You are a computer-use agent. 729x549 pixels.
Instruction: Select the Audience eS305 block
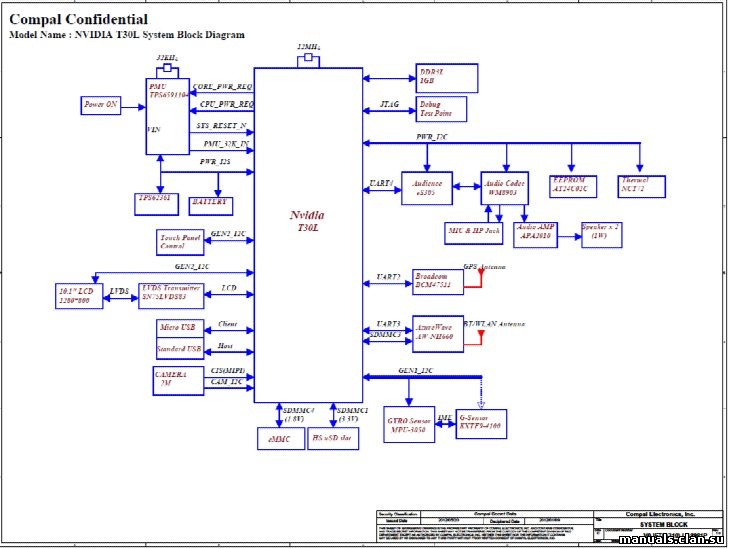(x=427, y=188)
